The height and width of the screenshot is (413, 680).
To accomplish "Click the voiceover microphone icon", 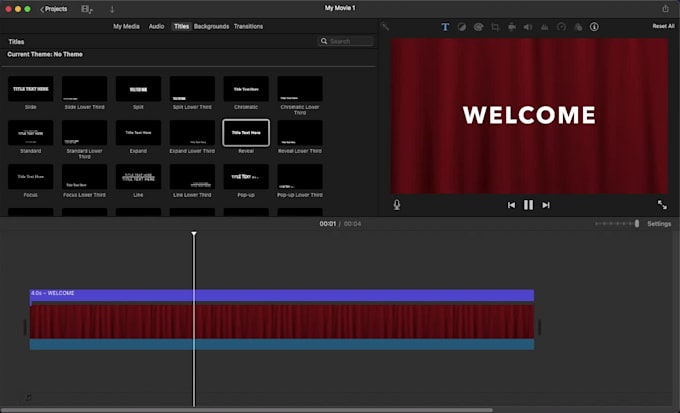I will 397,205.
